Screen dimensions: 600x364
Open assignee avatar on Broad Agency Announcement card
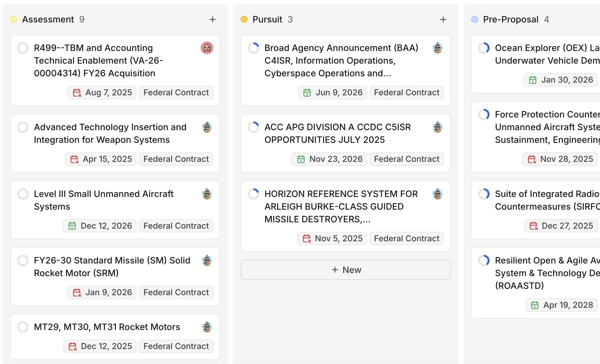pyautogui.click(x=438, y=48)
